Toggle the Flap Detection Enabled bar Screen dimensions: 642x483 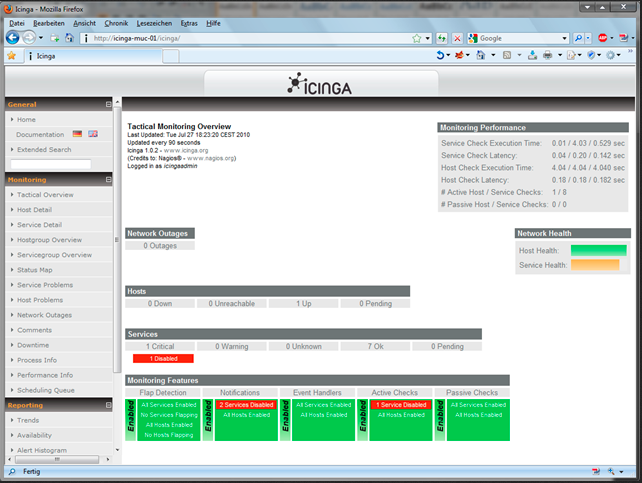click(x=131, y=420)
